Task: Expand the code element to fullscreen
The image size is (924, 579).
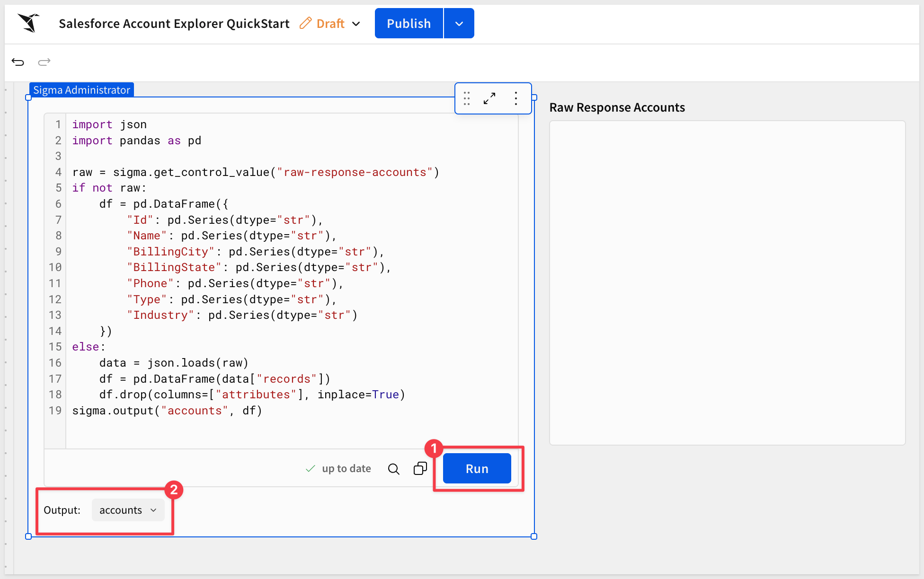Action: point(489,98)
